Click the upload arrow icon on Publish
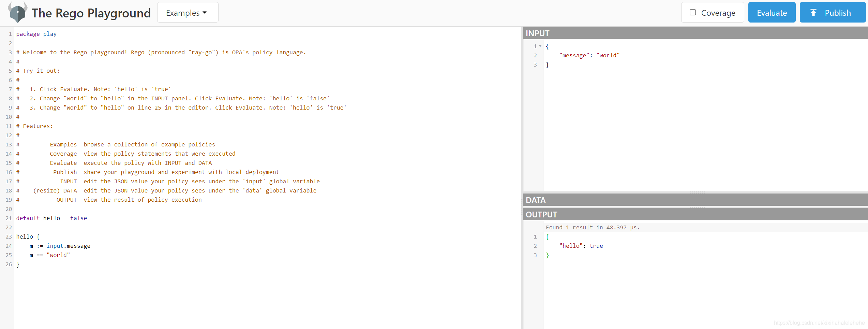Screen dimensions: 868x329 point(813,13)
